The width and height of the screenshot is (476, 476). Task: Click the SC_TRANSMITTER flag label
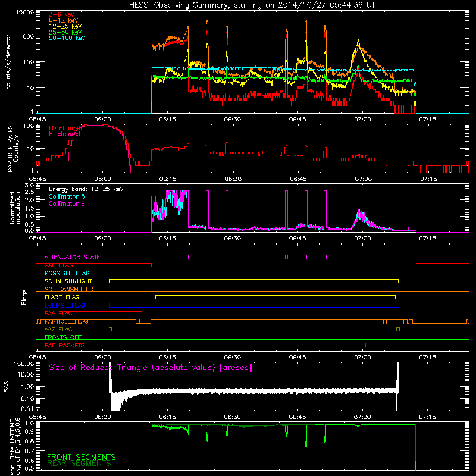tap(68, 289)
